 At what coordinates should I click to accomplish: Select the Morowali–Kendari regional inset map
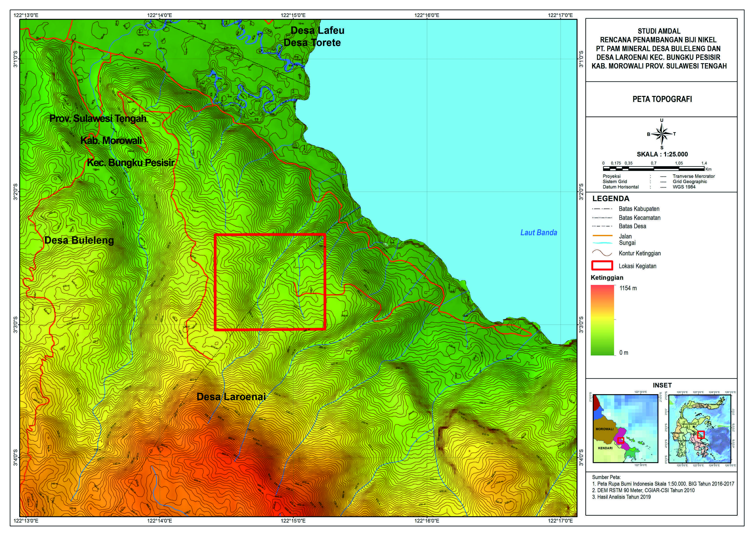pyautogui.click(x=625, y=428)
